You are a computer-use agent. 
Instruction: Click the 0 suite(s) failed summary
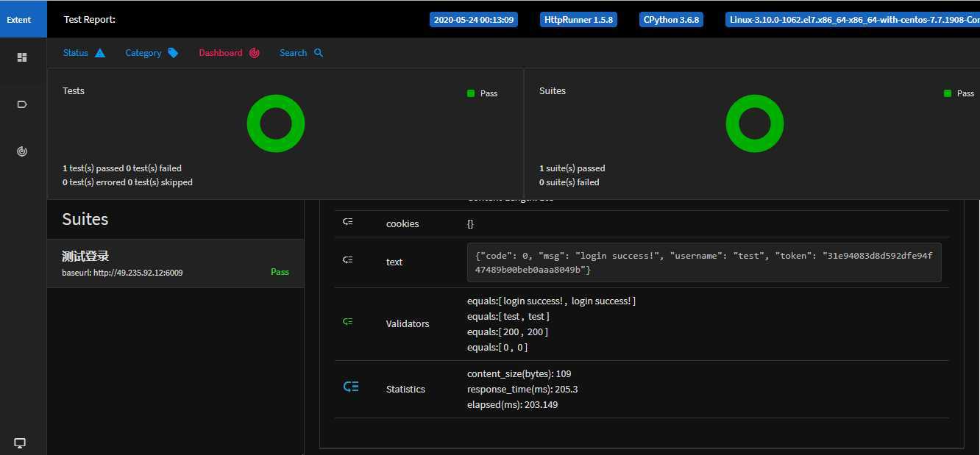tap(569, 182)
